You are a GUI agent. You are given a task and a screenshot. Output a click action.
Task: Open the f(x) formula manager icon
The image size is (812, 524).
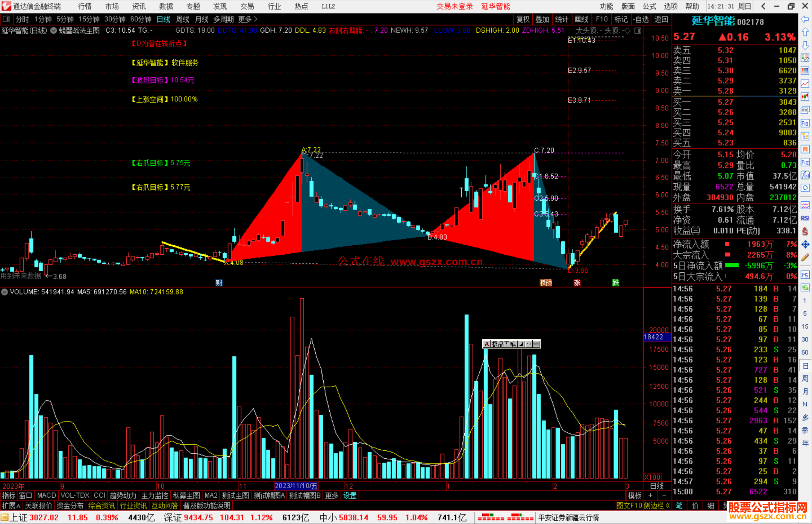click(805, 175)
